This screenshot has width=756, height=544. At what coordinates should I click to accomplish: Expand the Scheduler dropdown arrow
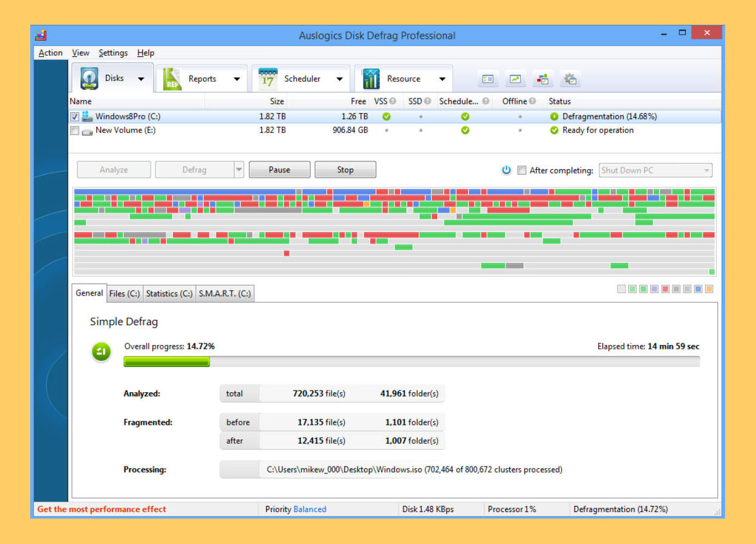(x=340, y=79)
